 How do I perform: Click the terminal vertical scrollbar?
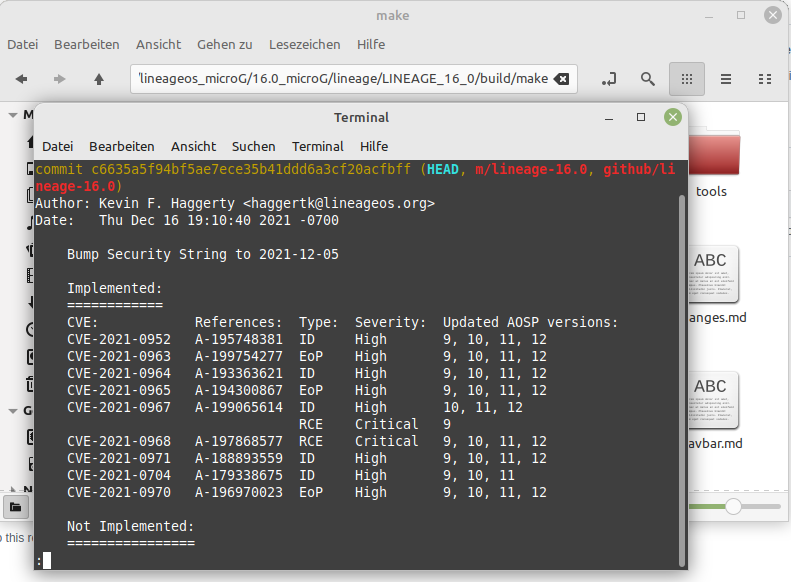(x=682, y=381)
